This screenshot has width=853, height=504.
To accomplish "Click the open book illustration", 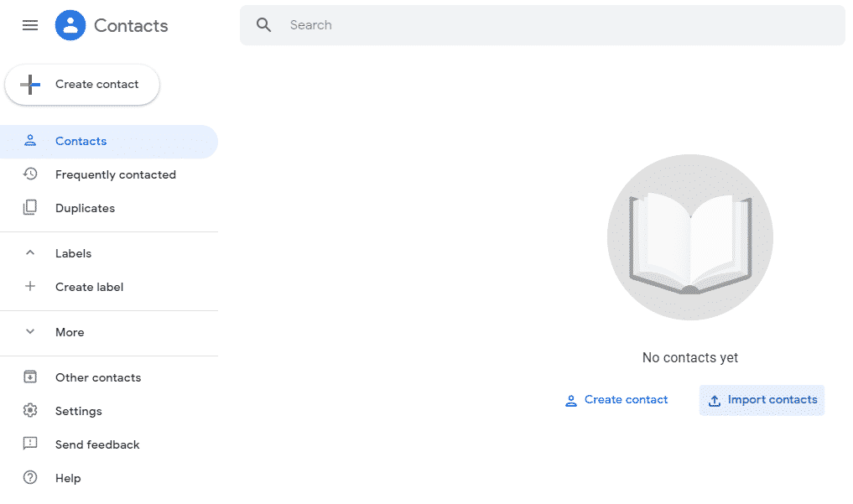I will (x=689, y=237).
